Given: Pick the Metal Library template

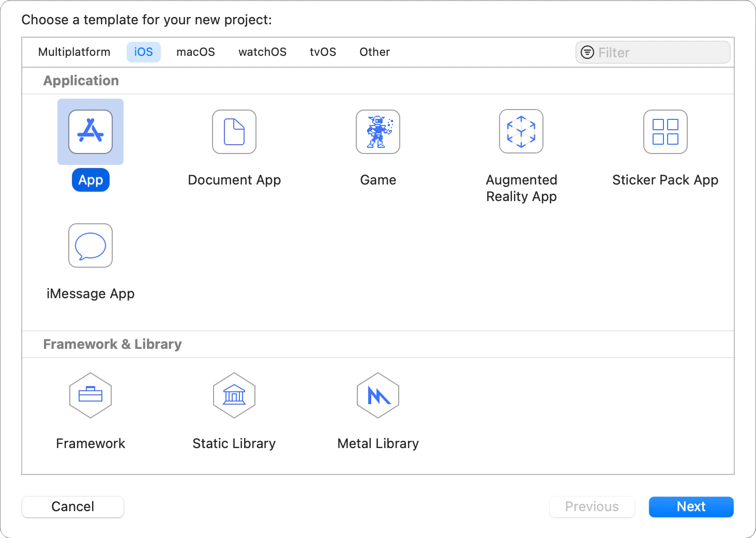Looking at the screenshot, I should [x=377, y=395].
